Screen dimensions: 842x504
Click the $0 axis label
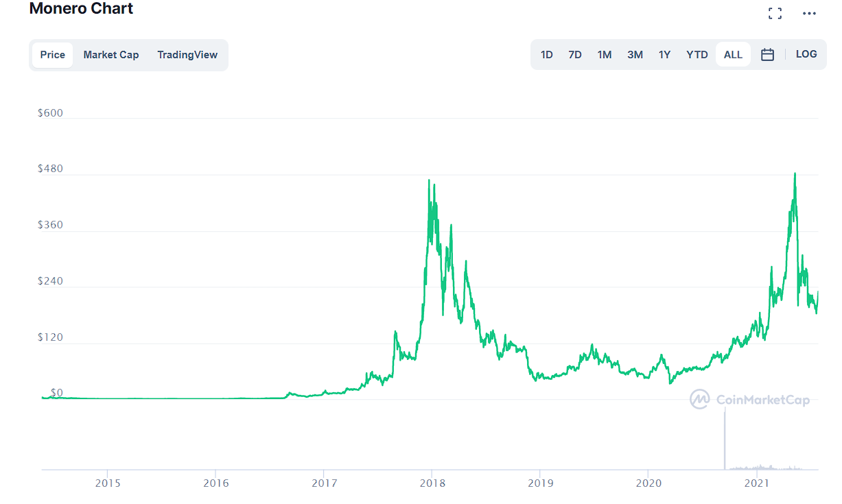pos(57,393)
